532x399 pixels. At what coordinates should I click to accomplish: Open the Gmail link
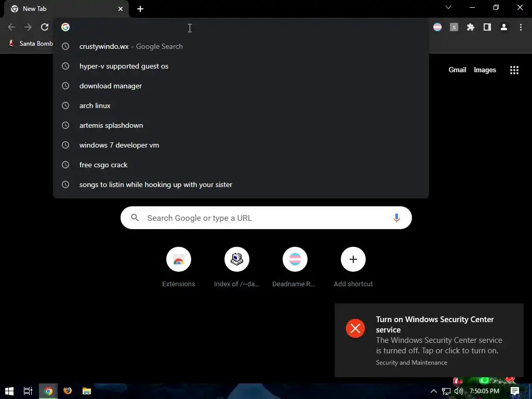pos(457,70)
